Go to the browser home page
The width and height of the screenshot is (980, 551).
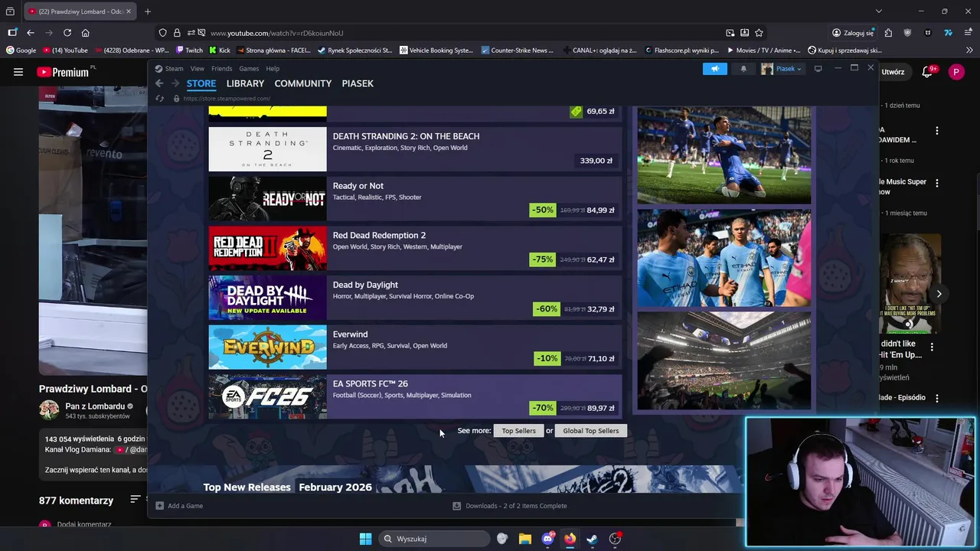coord(86,33)
